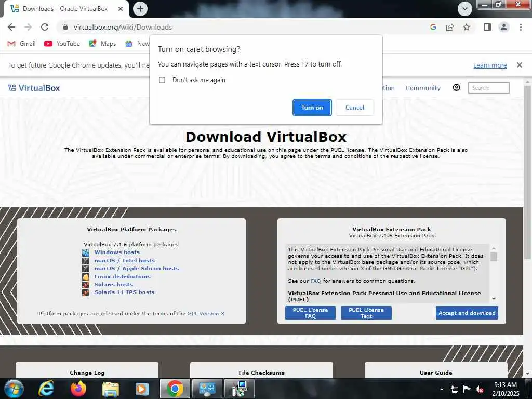Open PUEL License FAQ button

pyautogui.click(x=310, y=313)
